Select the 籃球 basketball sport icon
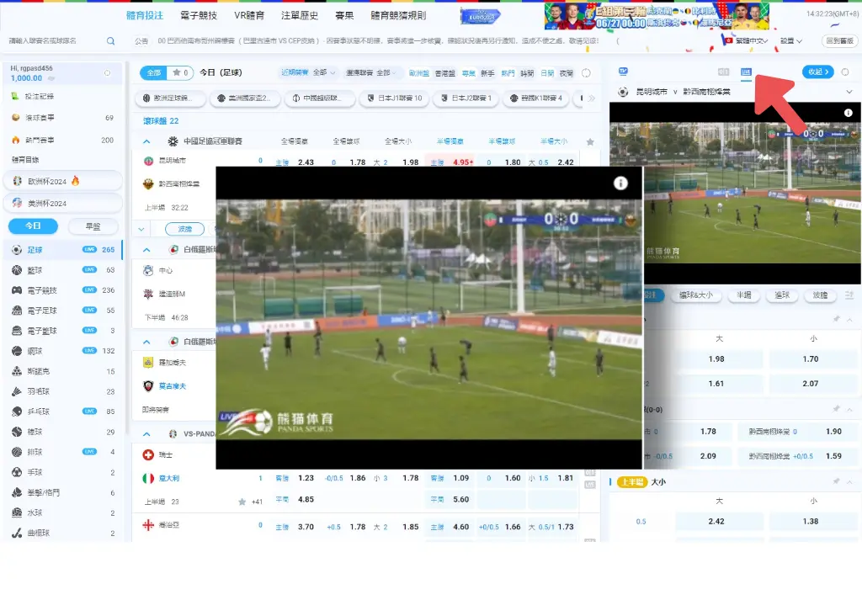The width and height of the screenshot is (862, 616). coord(17,270)
